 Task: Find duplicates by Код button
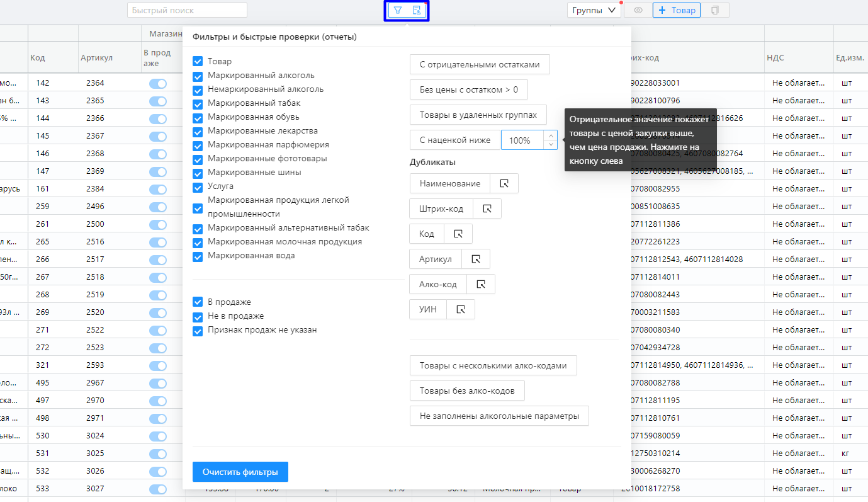click(x=427, y=234)
